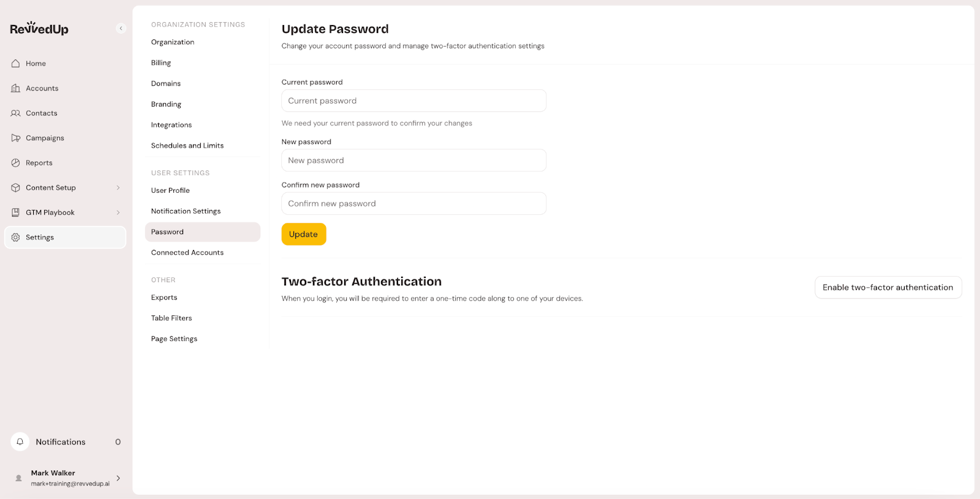Screen dimensions: 980x499
Task: Click the Accounts building icon
Action: 16,88
